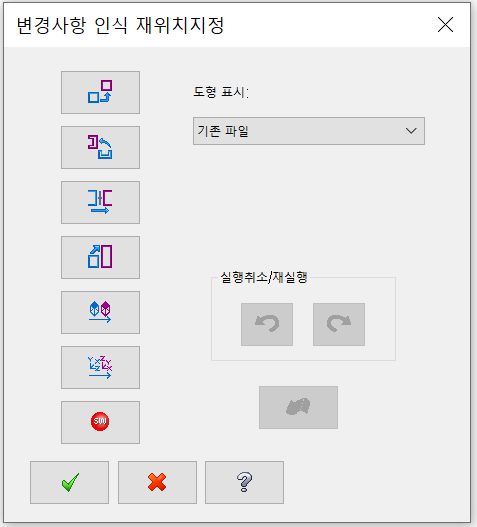
Task: Select the blue and purple cubes icon
Action: coord(100,312)
